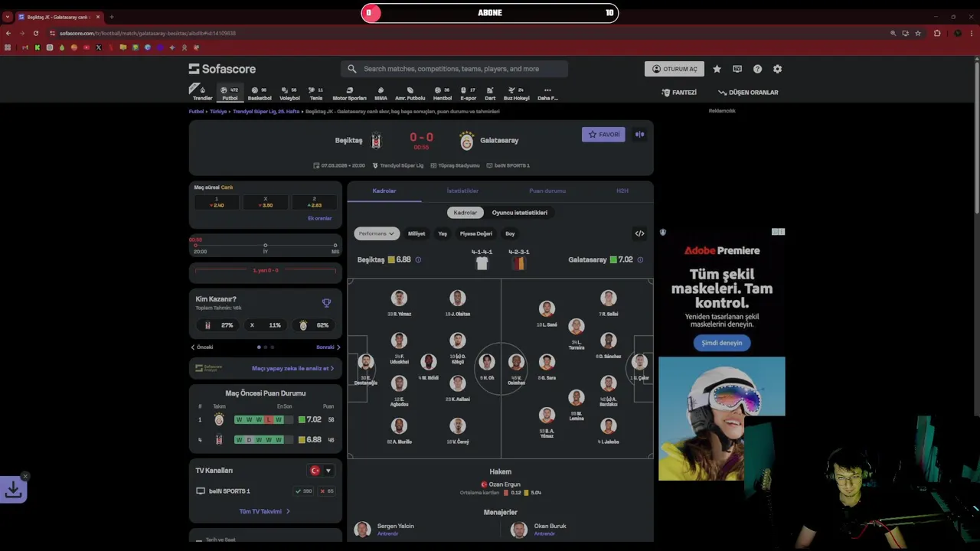Select the Boy filter chip
The height and width of the screenshot is (551, 980).
tap(510, 233)
